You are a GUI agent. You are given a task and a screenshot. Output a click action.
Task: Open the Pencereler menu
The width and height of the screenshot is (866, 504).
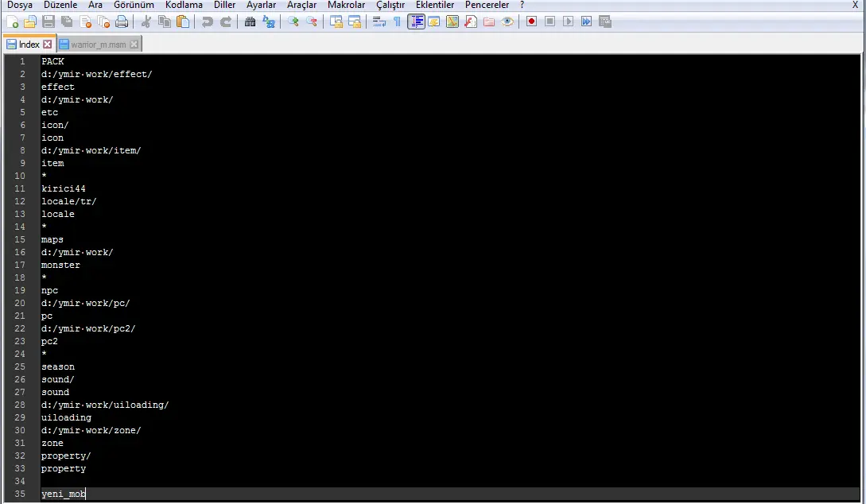487,5
